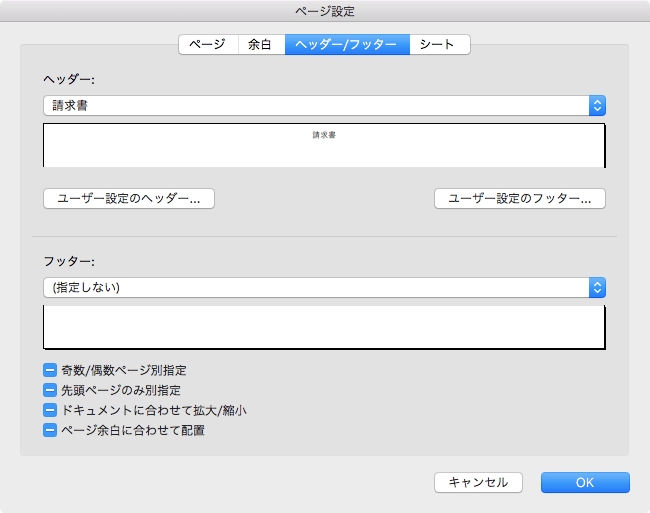Viewport: 650px width, 513px height.
Task: Toggle ドキュメントに合わせて拡大/縮小 checkbox
Action: (50, 410)
